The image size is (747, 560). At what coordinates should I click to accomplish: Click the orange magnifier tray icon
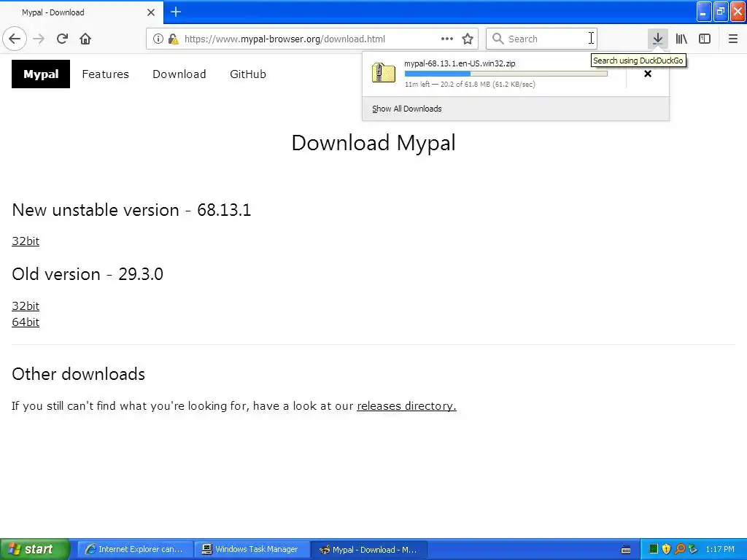click(679, 549)
